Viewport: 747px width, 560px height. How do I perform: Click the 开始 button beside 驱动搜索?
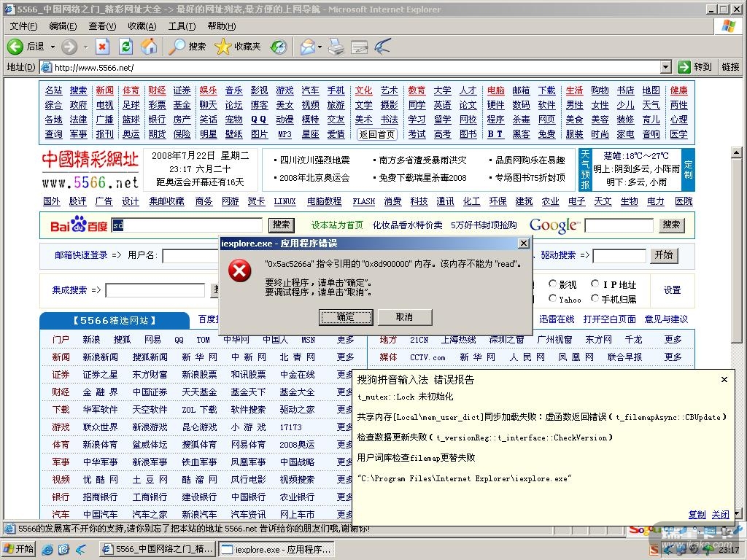(x=664, y=255)
